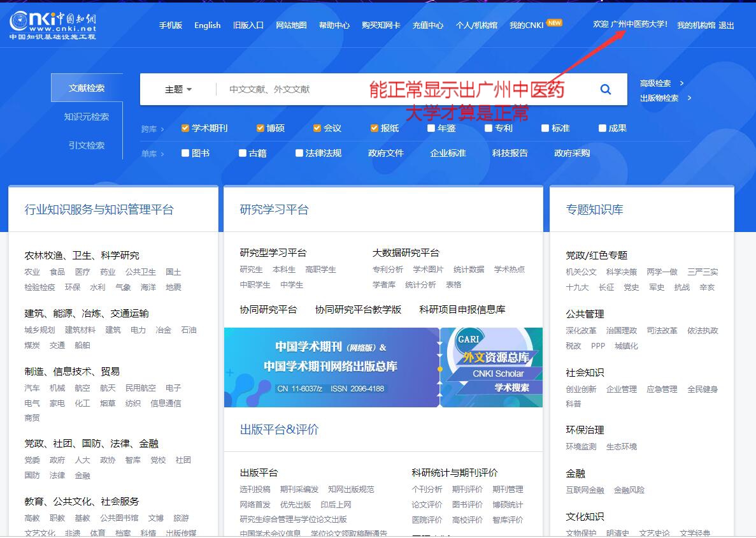Open 旧版入口 in top navigation
756x538 pixels.
(x=248, y=25)
